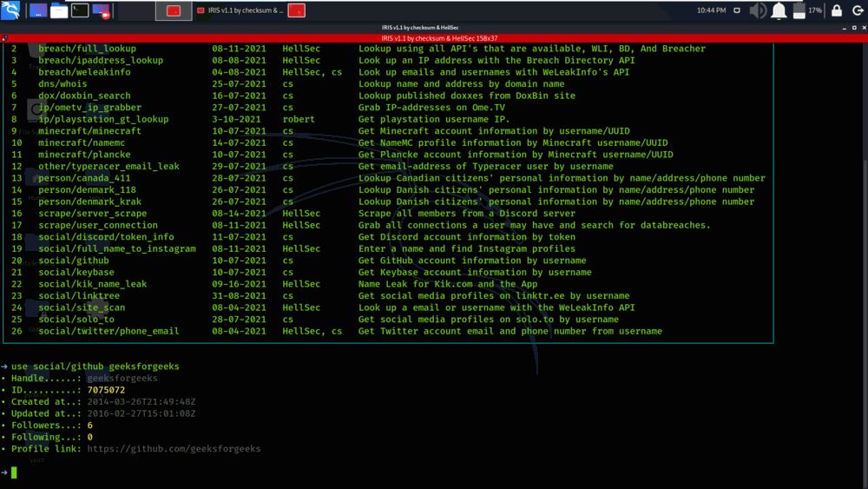
Task: Select the 'breach/full_lookup' module name
Action: click(x=87, y=49)
